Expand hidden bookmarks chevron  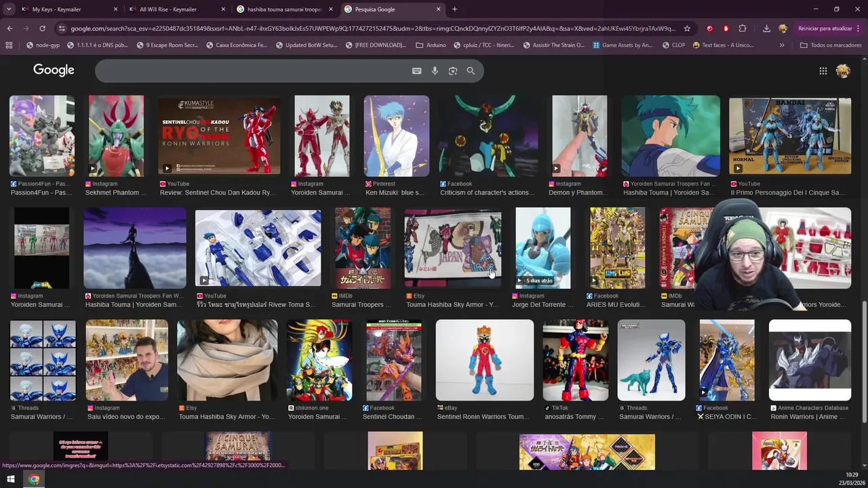click(x=782, y=45)
